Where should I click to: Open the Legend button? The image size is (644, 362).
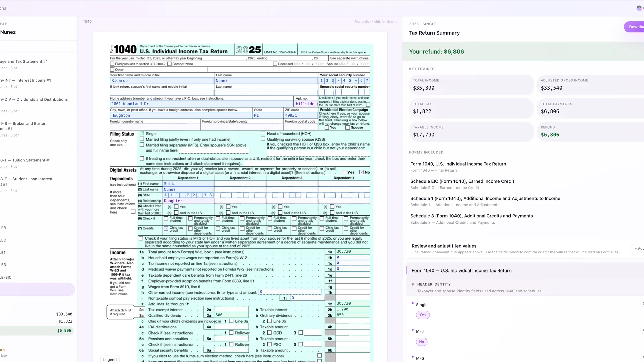(x=110, y=359)
